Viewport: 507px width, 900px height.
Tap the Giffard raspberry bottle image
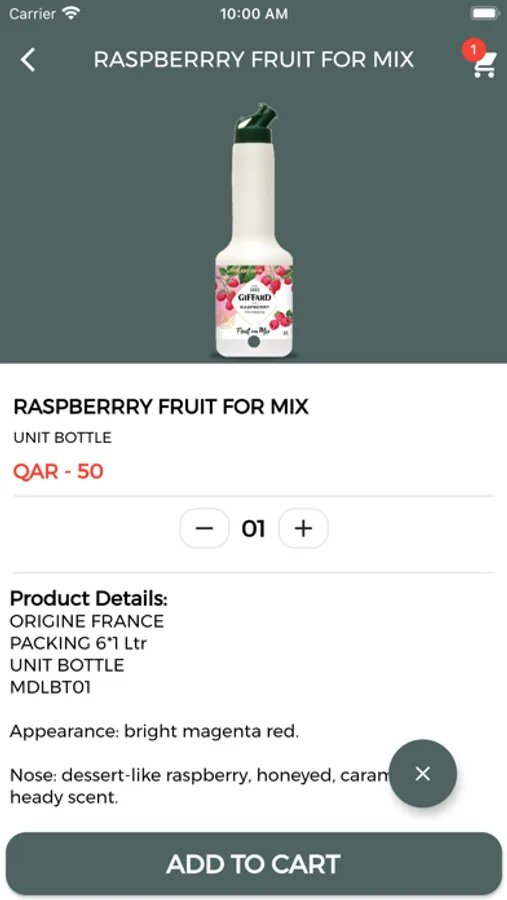(x=254, y=231)
